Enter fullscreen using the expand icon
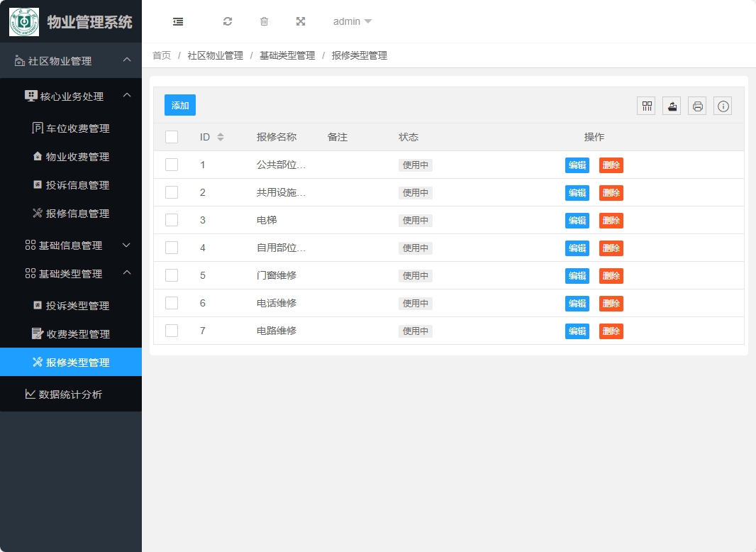756x552 pixels. [301, 21]
